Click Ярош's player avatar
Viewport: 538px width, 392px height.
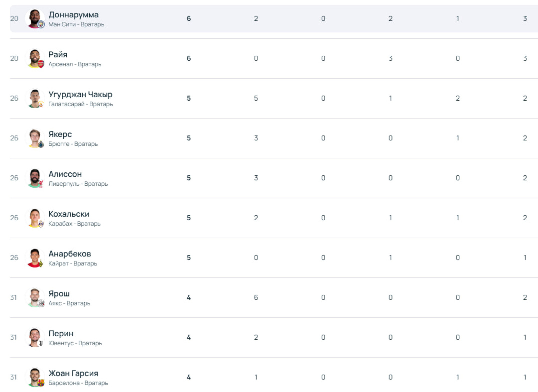35,297
